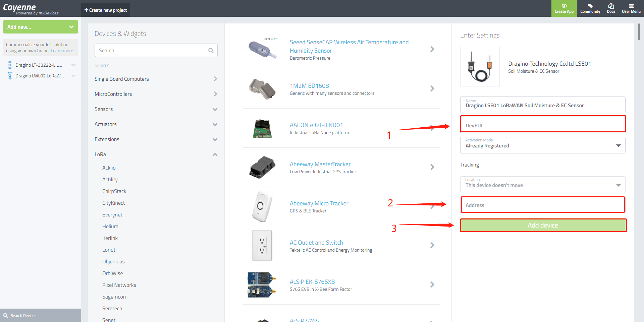Image resolution: width=644 pixels, height=322 pixels.
Task: Select Semtech LoRa network
Action: click(x=112, y=309)
